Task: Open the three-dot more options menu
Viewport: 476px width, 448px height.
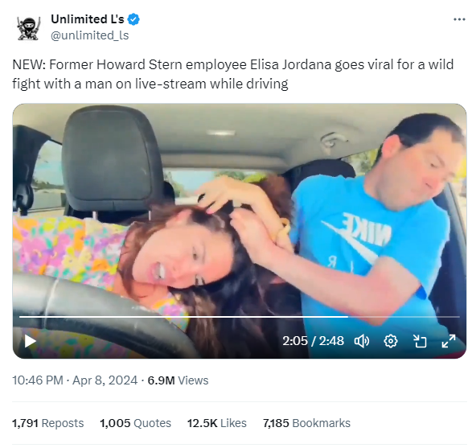Action: pyautogui.click(x=459, y=19)
